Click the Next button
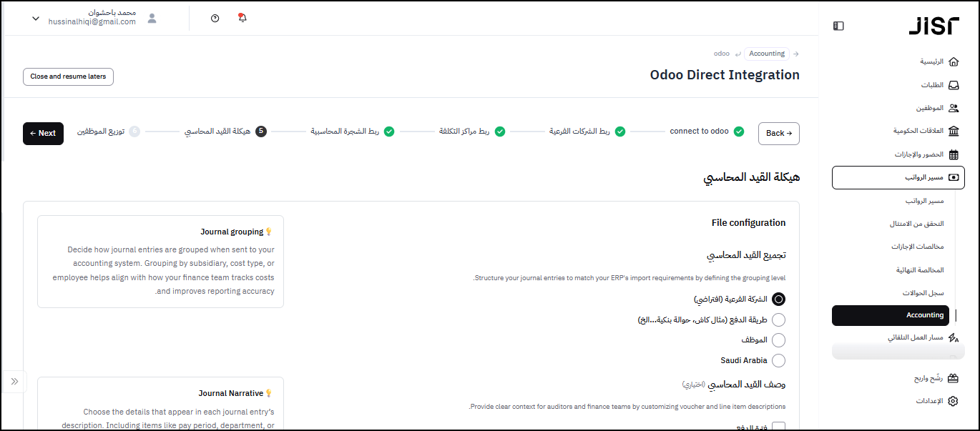980x431 pixels. [x=43, y=134]
